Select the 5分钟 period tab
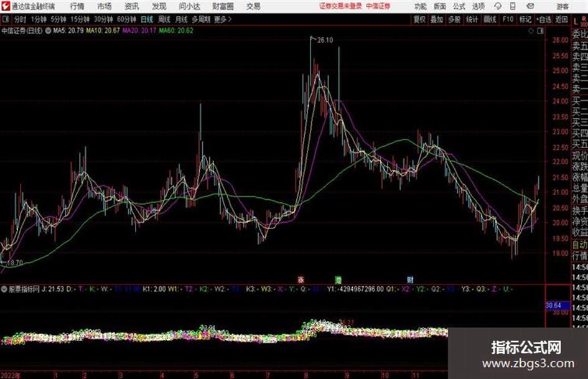 pyautogui.click(x=58, y=19)
